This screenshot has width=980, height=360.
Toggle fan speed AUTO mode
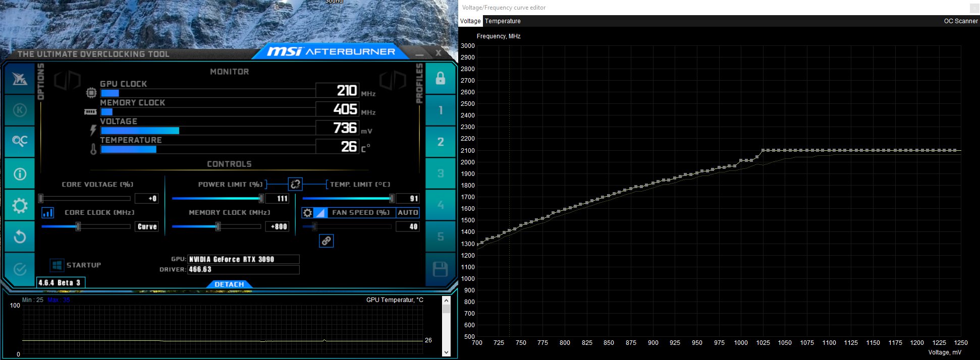[408, 213]
